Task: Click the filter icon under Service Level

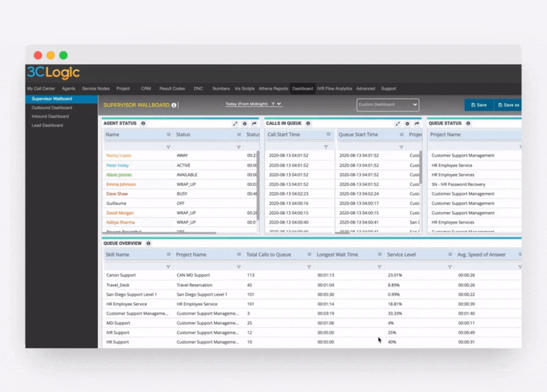Action: point(450,267)
